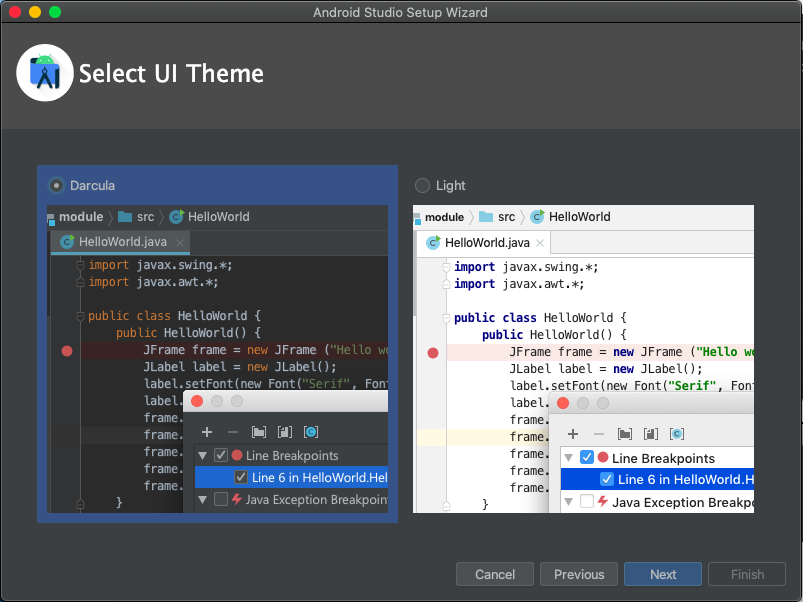This screenshot has width=803, height=602.
Task: Close HelloWorld.java tab in Darcula preview
Action: coord(180,243)
